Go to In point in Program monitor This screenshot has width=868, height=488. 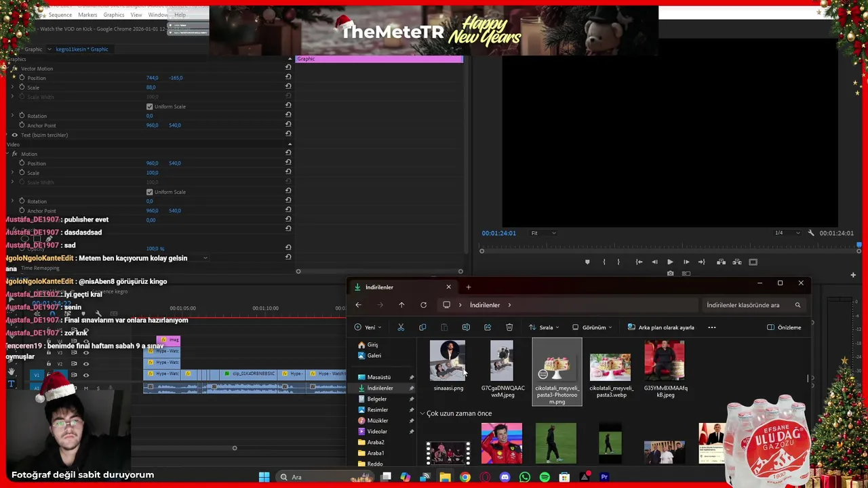point(639,262)
